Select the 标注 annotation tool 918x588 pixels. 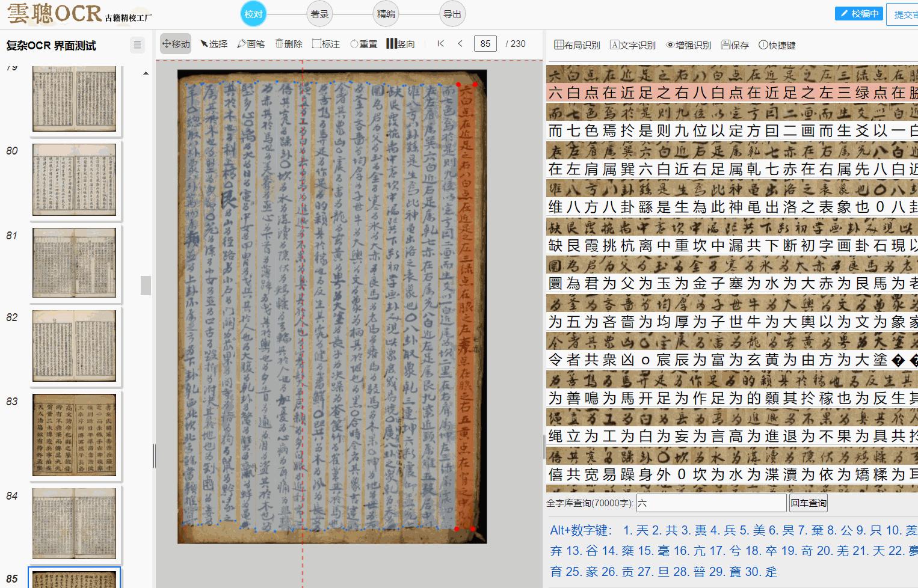(326, 44)
